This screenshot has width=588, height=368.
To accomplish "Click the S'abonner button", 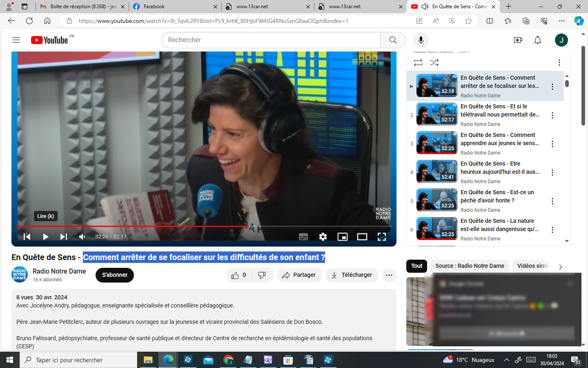I will 115,275.
